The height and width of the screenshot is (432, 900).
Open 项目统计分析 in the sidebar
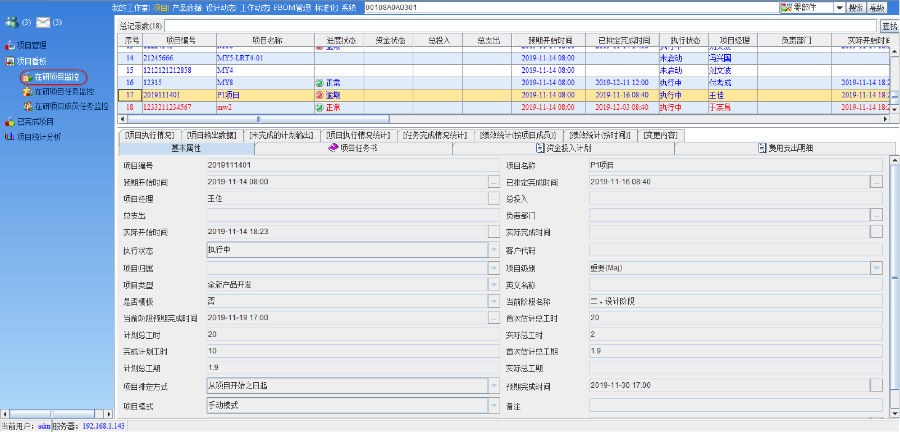click(x=38, y=135)
